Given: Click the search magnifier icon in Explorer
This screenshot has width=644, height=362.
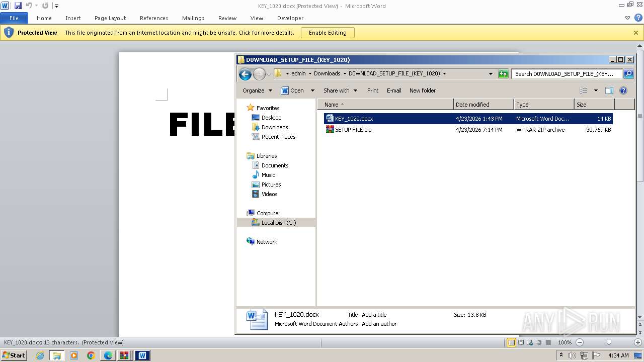Looking at the screenshot, I should coord(628,74).
